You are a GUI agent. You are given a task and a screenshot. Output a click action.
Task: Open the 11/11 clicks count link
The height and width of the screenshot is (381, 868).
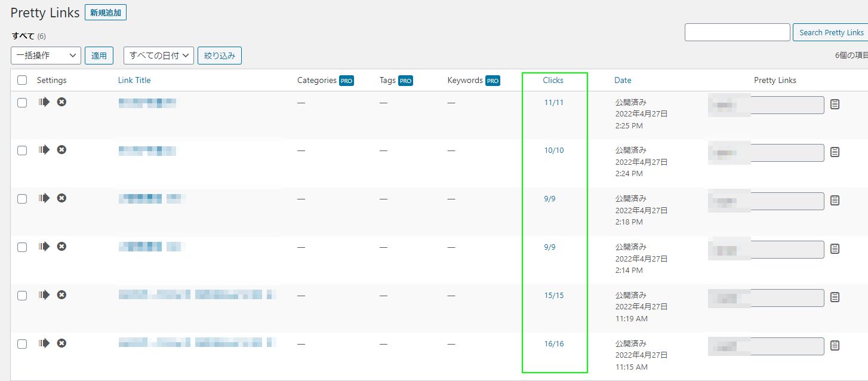pyautogui.click(x=554, y=102)
